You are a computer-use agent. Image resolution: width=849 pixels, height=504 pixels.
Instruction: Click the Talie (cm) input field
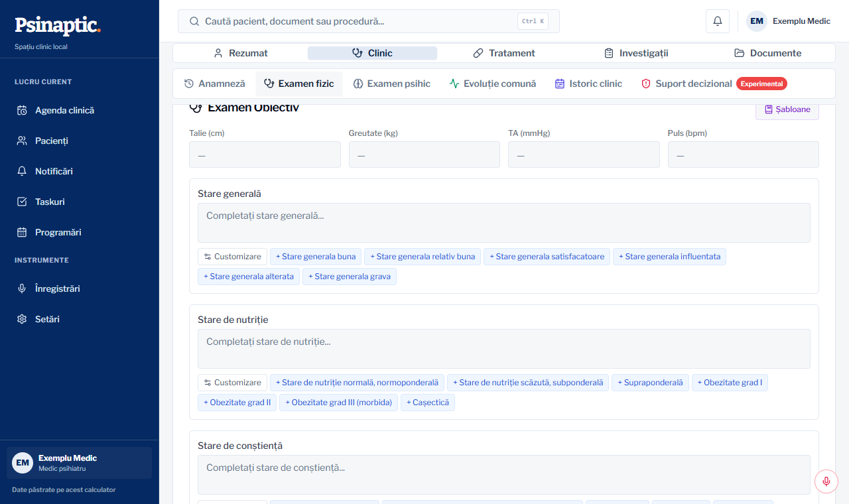265,155
